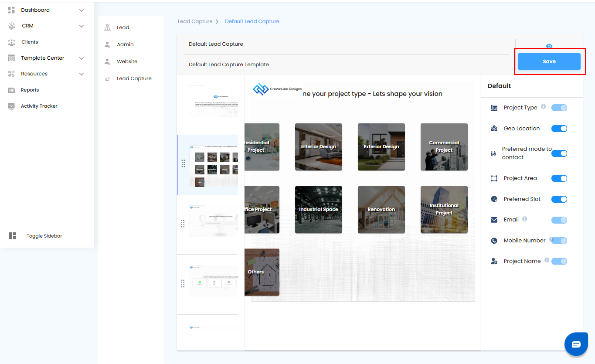
Task: Expand the Dashboard menu chevron
Action: pos(82,10)
